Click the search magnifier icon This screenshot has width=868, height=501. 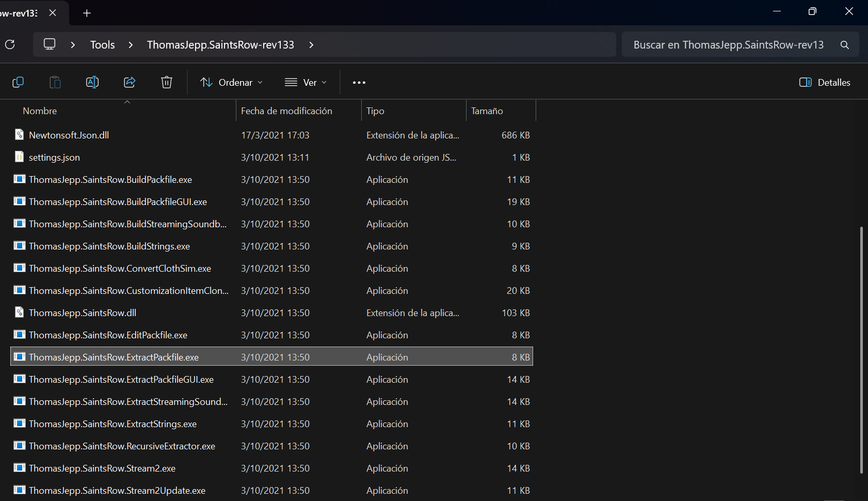(x=845, y=45)
